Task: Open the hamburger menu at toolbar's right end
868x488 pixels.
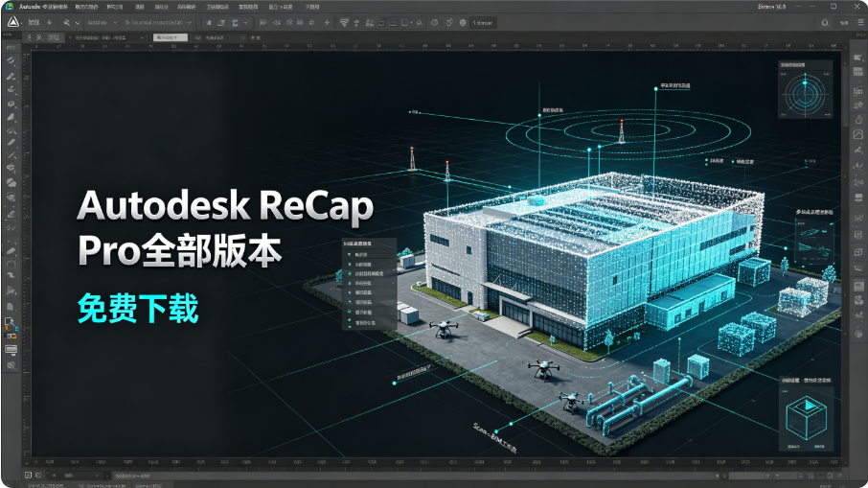Action: pos(860,22)
